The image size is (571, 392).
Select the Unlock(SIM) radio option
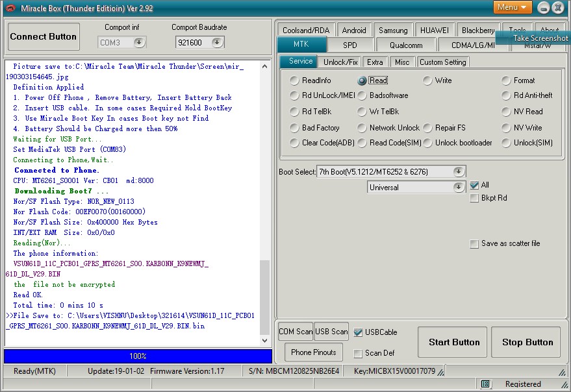tap(527, 143)
